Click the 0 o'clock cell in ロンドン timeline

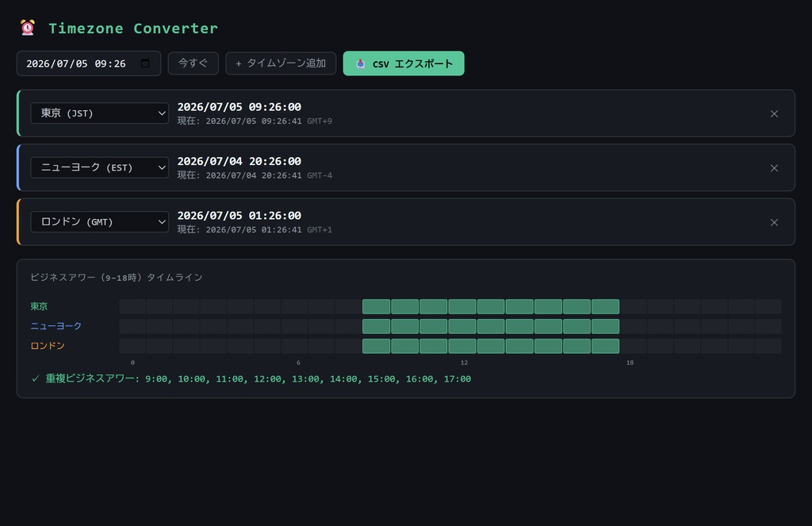[132, 346]
